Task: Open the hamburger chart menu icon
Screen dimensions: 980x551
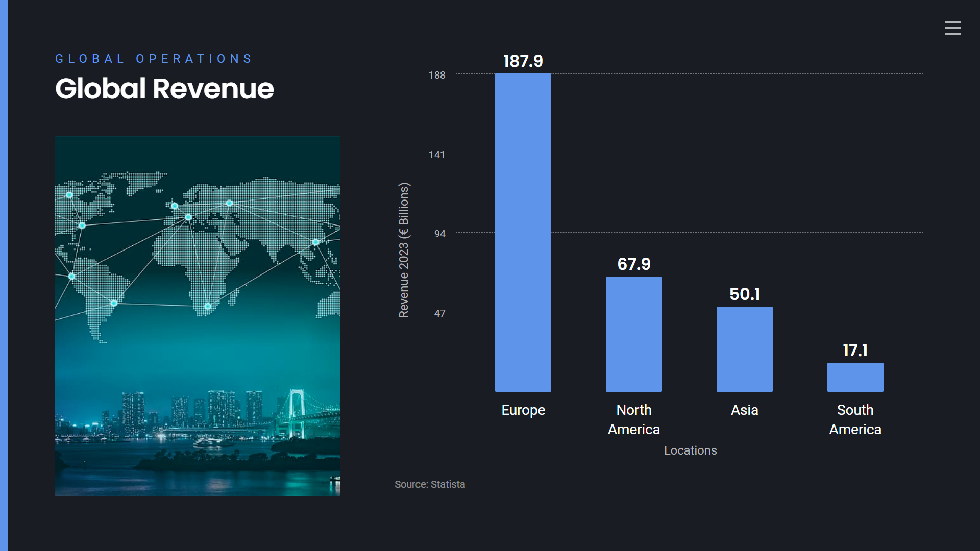Action: [952, 28]
